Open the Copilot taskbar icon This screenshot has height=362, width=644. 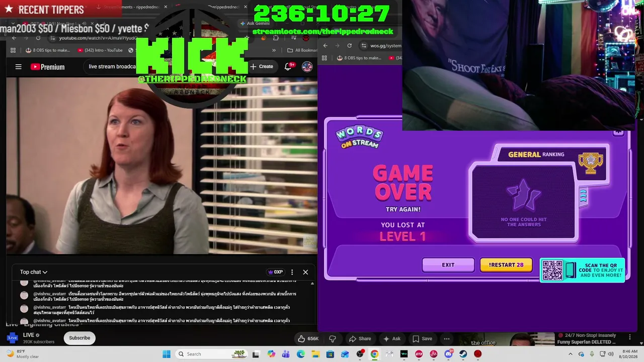272,354
